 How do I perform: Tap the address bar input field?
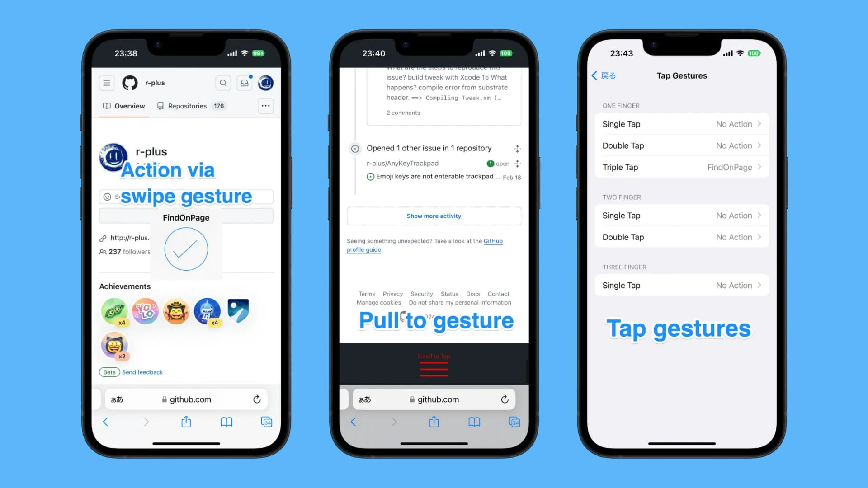coord(186,399)
